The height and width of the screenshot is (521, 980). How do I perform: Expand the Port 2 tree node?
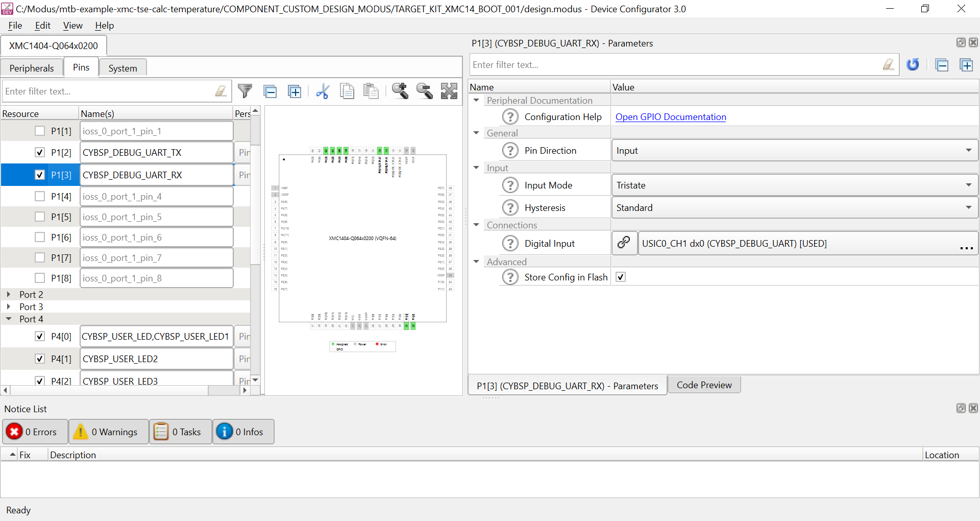9,295
